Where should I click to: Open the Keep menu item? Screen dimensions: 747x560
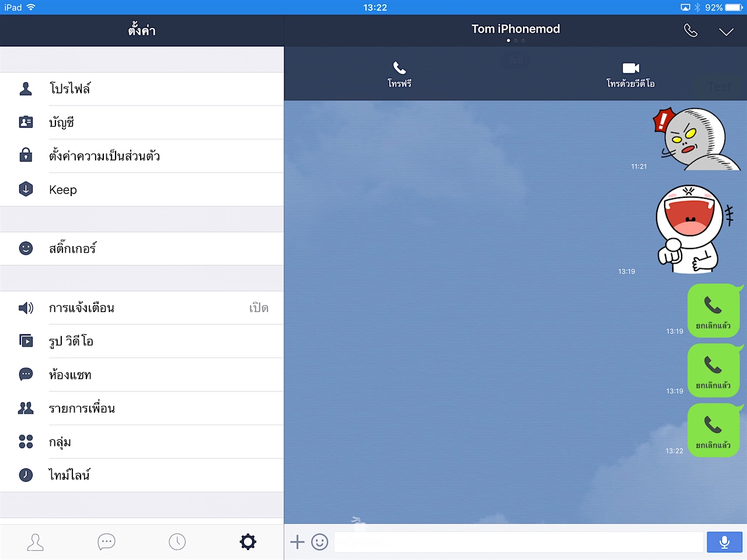coord(142,190)
